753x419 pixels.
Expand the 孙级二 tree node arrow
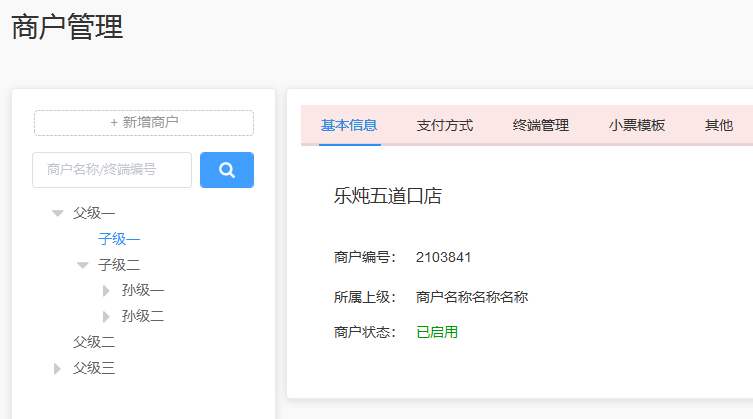pyautogui.click(x=107, y=317)
